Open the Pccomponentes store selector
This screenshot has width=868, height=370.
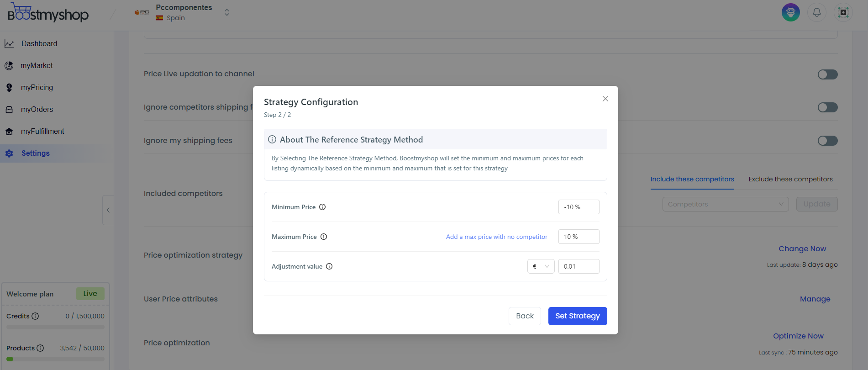pyautogui.click(x=183, y=12)
